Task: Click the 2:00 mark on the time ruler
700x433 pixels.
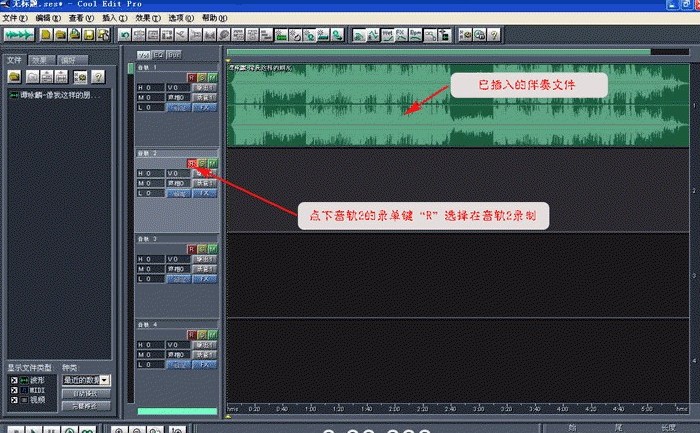Action: 394,408
